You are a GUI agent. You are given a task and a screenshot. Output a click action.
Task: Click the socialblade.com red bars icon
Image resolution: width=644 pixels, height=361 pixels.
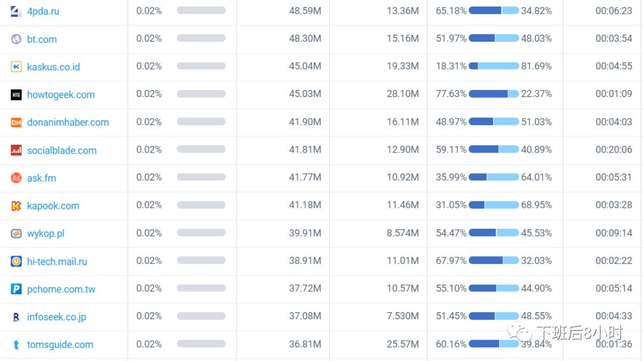click(x=16, y=150)
